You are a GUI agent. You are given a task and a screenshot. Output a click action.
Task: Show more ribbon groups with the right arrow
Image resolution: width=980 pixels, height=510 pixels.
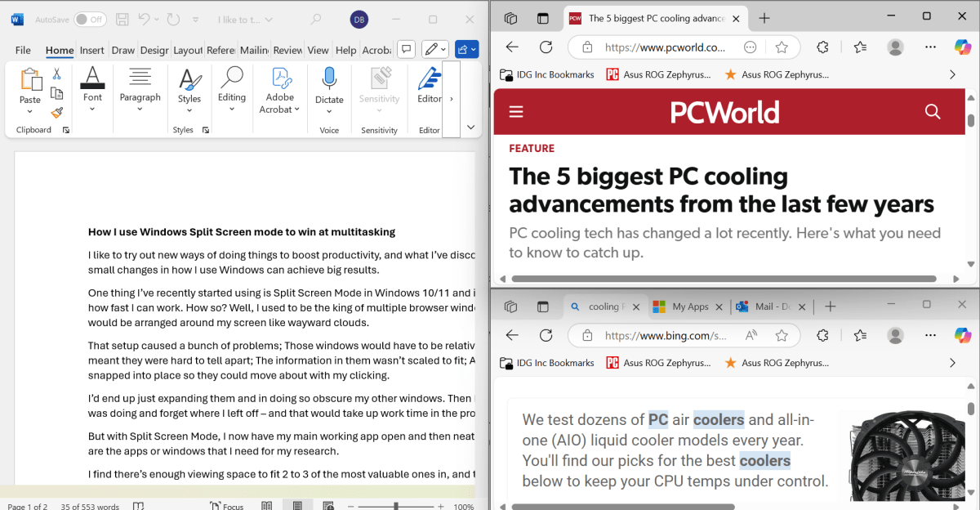(452, 99)
